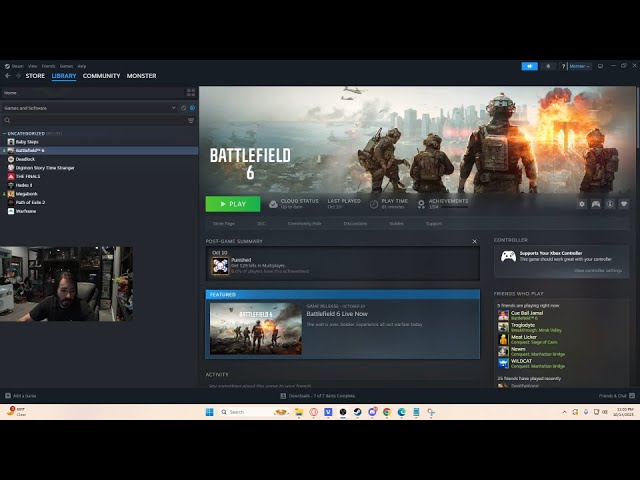Click the Punished achievement icon
The image size is (640, 480).
pyautogui.click(x=220, y=266)
